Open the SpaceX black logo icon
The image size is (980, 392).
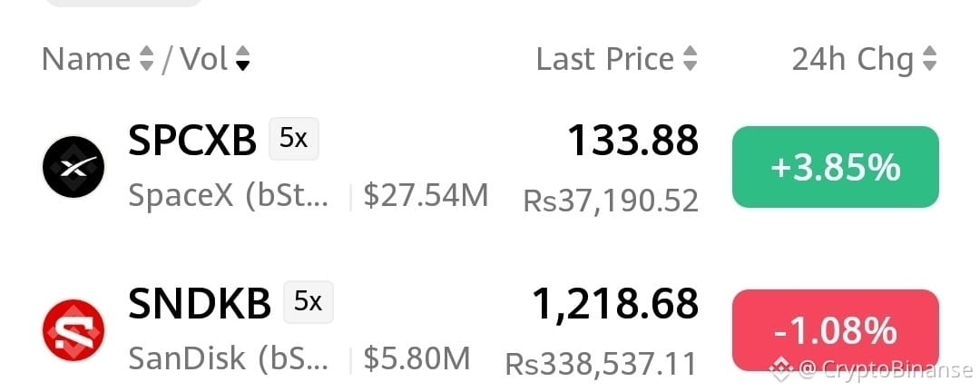(x=73, y=167)
